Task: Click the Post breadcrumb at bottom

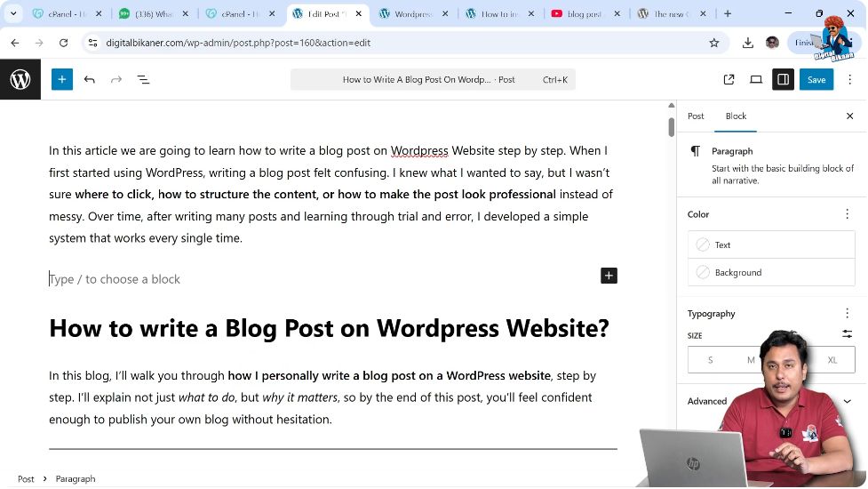Action: 26,479
